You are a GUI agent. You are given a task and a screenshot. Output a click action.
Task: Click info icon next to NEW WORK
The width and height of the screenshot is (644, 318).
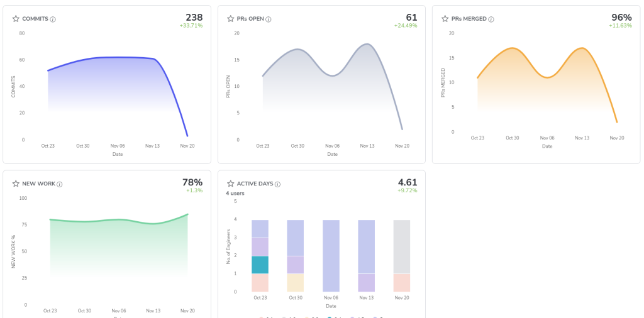pyautogui.click(x=59, y=184)
